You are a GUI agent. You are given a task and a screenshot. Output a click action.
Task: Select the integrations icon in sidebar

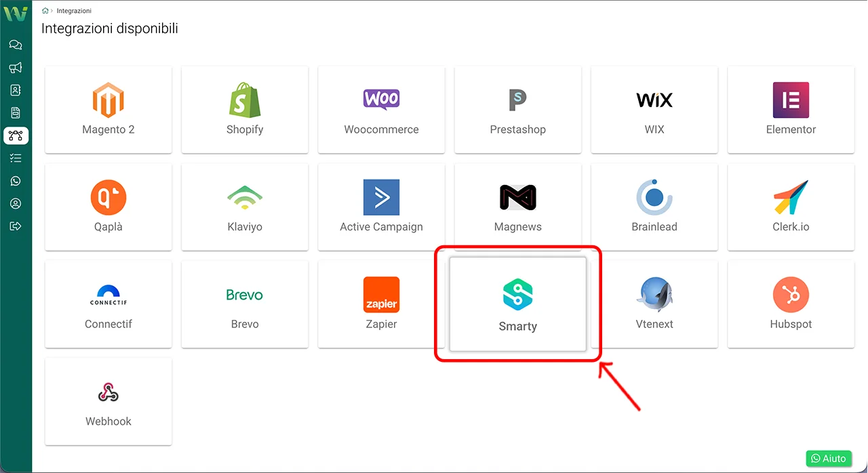click(x=16, y=136)
